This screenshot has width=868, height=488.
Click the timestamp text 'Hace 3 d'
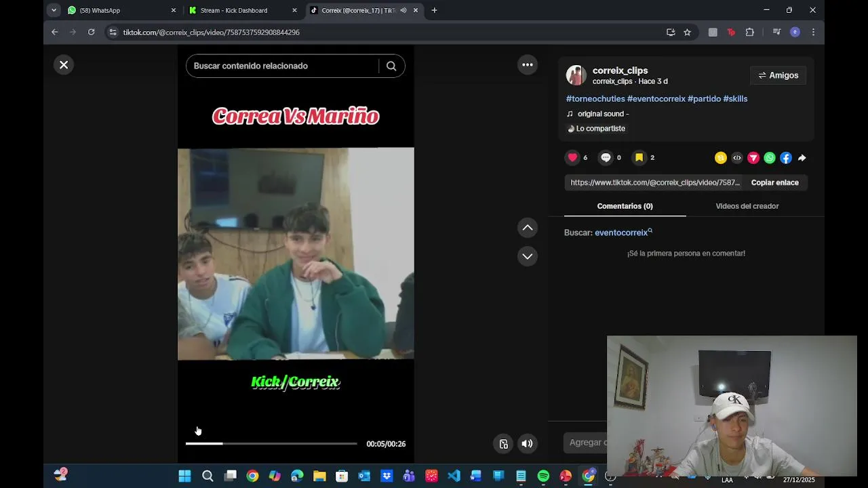coord(653,81)
